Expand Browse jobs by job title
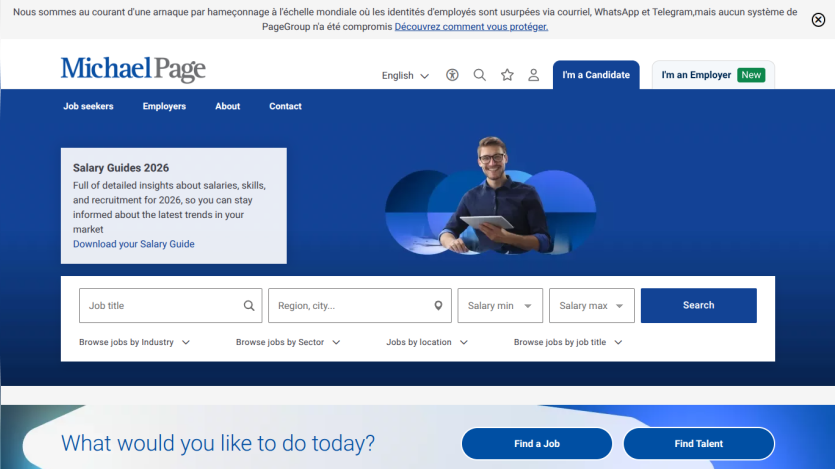835x469 pixels. (x=568, y=342)
